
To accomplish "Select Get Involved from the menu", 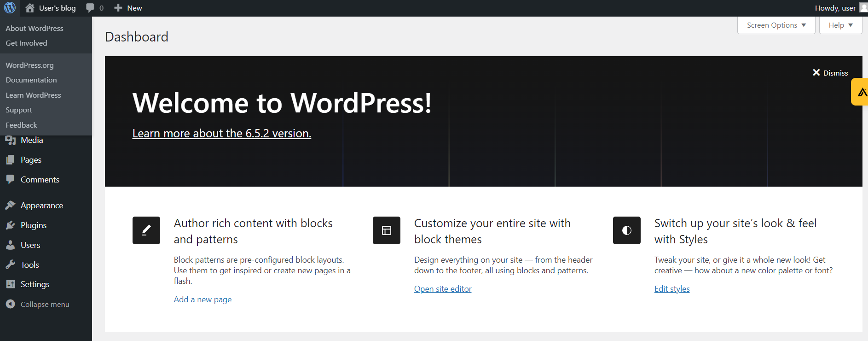I will 26,43.
